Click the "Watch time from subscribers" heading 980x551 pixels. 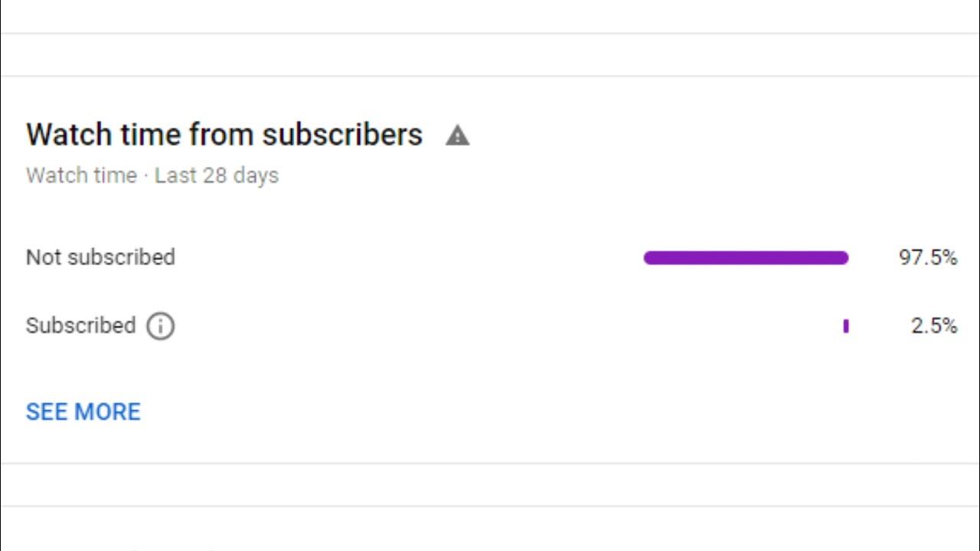[224, 135]
